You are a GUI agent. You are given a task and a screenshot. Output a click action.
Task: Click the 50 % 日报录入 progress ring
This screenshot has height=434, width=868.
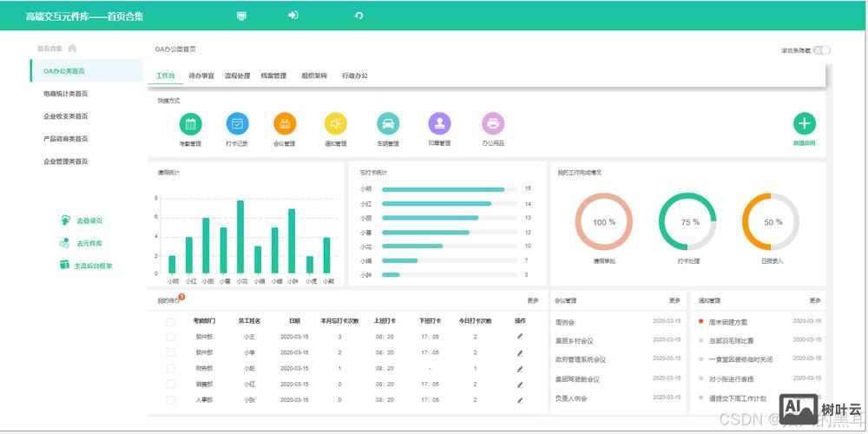771,222
